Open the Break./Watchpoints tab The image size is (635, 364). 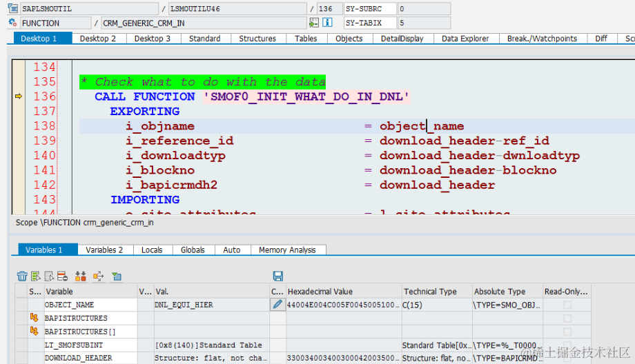[542, 39]
